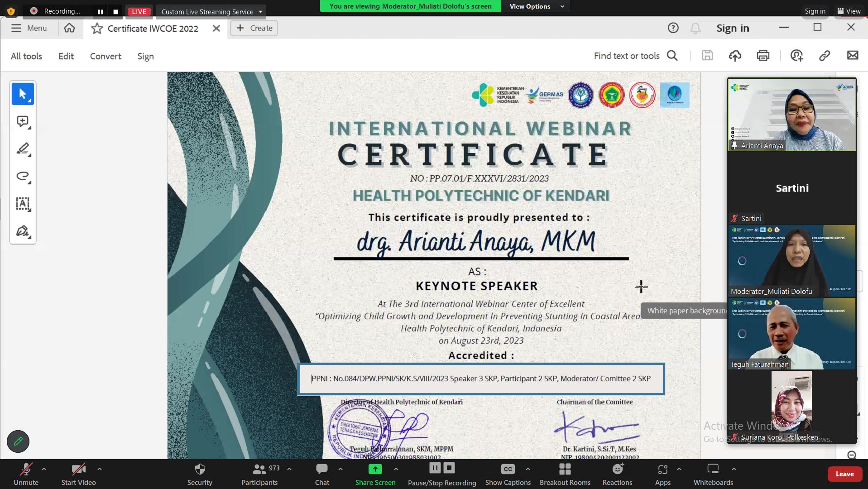Image resolution: width=868 pixels, height=489 pixels.
Task: Open the Acrobat Menu
Action: point(29,28)
